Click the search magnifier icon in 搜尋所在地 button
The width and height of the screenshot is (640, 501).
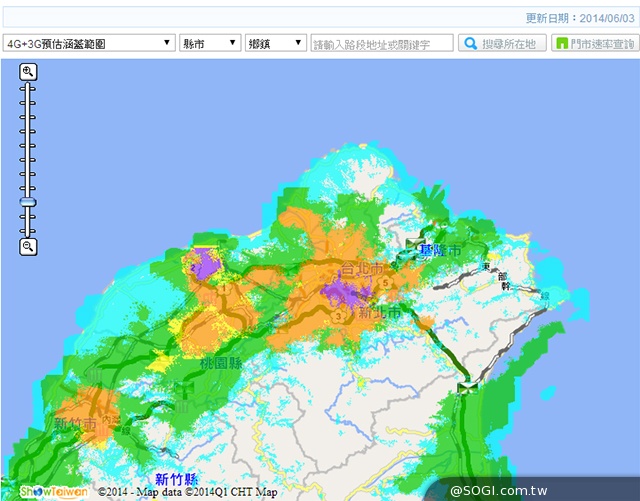[470, 44]
